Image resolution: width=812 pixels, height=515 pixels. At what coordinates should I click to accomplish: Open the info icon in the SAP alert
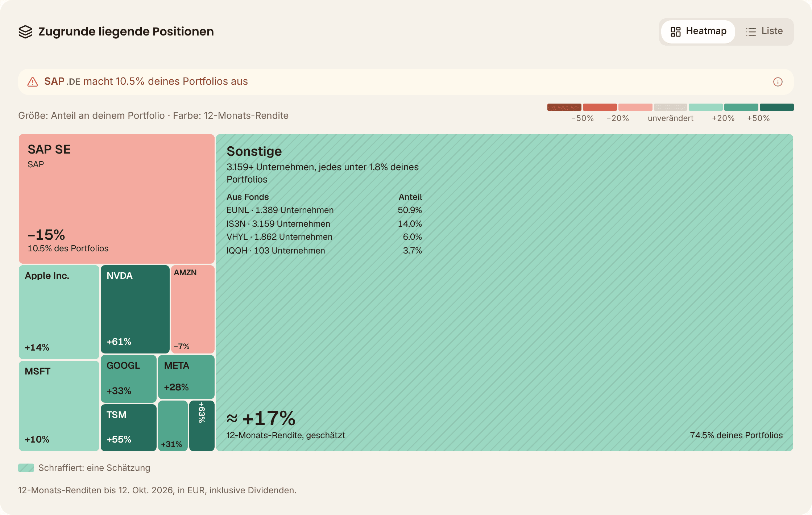coord(778,82)
